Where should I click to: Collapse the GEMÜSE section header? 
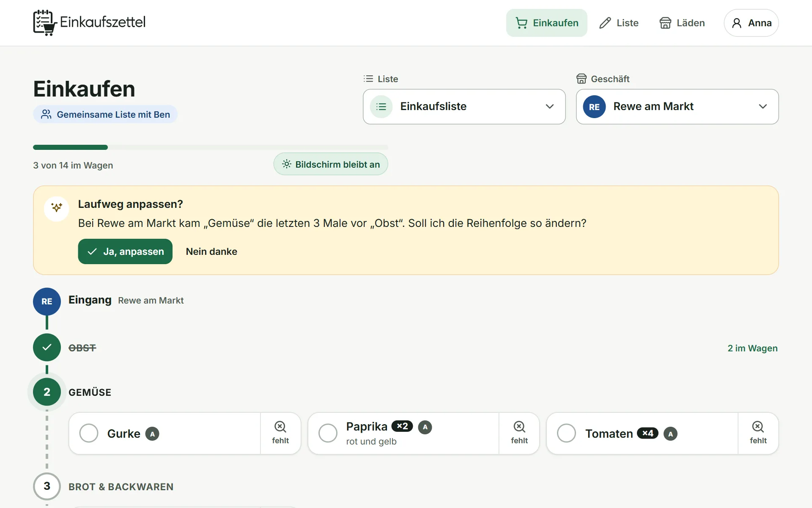coord(90,392)
